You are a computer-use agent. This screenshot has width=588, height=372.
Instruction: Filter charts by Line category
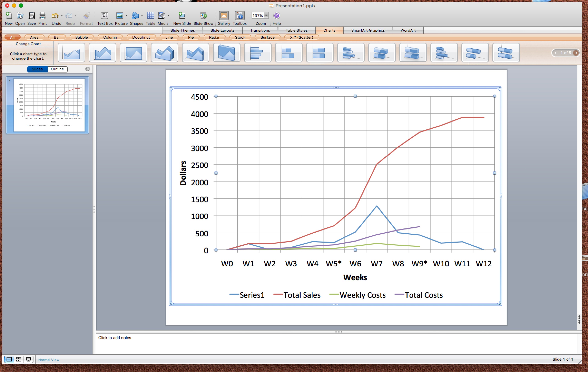pyautogui.click(x=169, y=37)
